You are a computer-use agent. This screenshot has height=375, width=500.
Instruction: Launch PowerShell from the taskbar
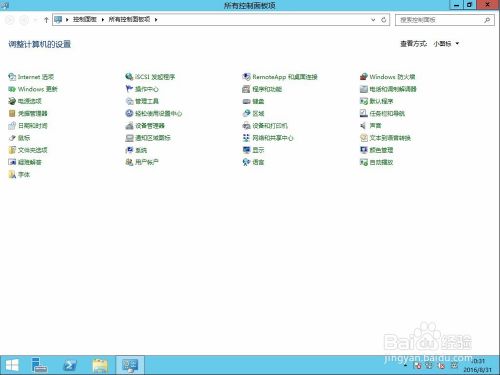(x=70, y=365)
